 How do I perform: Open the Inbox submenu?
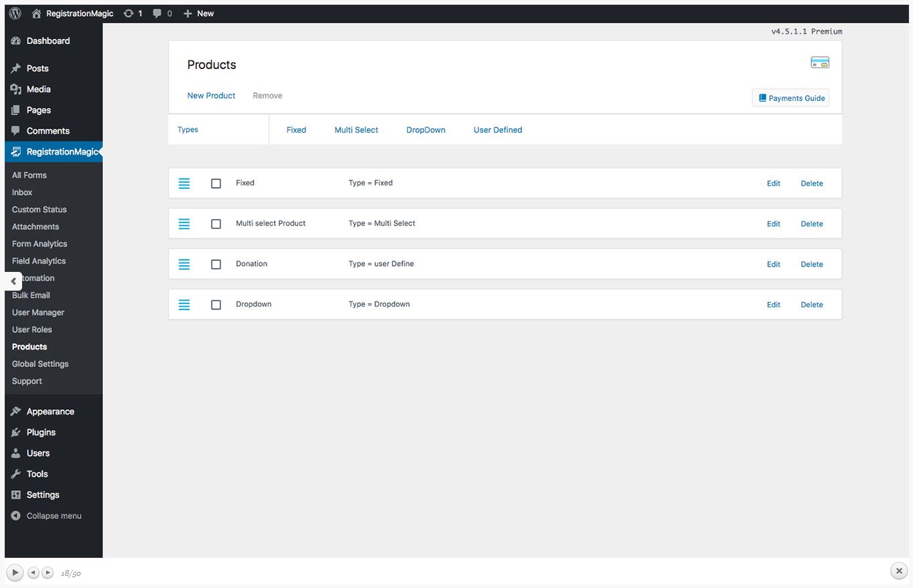click(x=22, y=192)
